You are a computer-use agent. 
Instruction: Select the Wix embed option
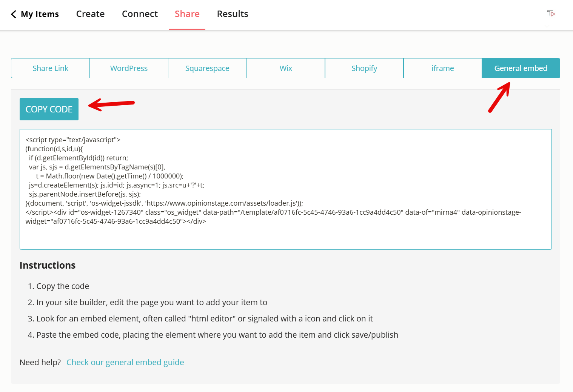click(x=286, y=68)
